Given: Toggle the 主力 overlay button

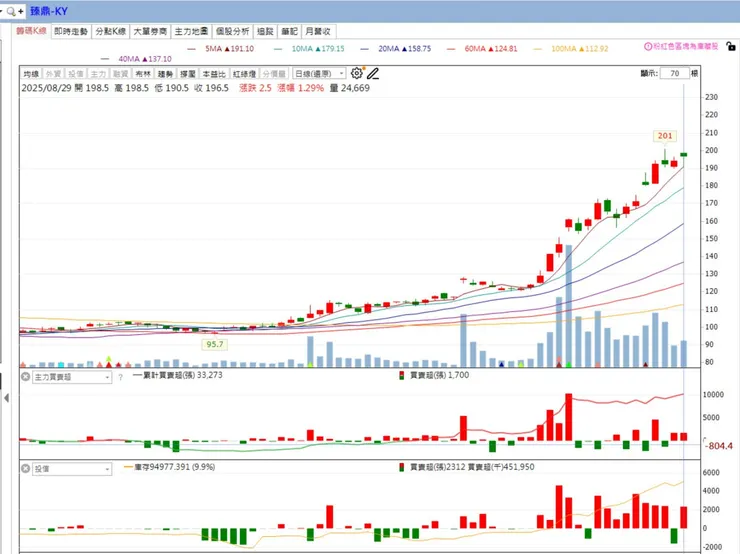Looking at the screenshot, I should 98,74.
